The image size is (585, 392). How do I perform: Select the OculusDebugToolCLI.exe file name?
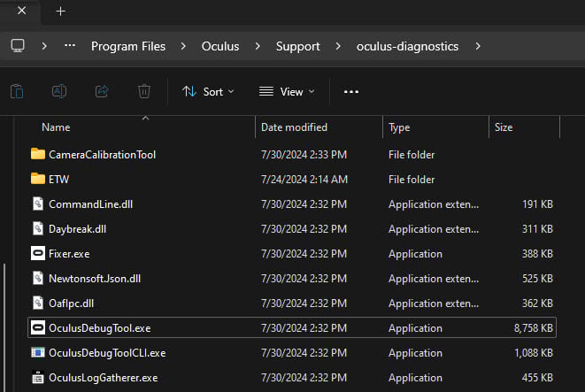pos(107,353)
